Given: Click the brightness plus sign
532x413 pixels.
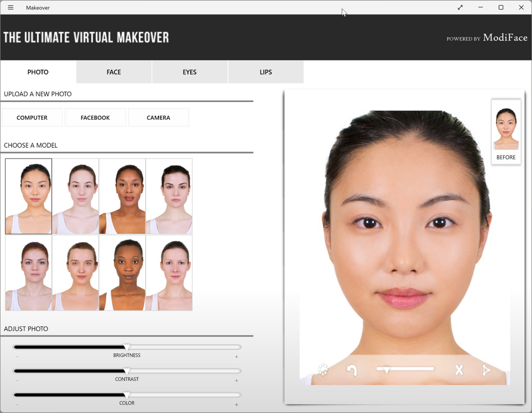Looking at the screenshot, I should (x=237, y=357).
